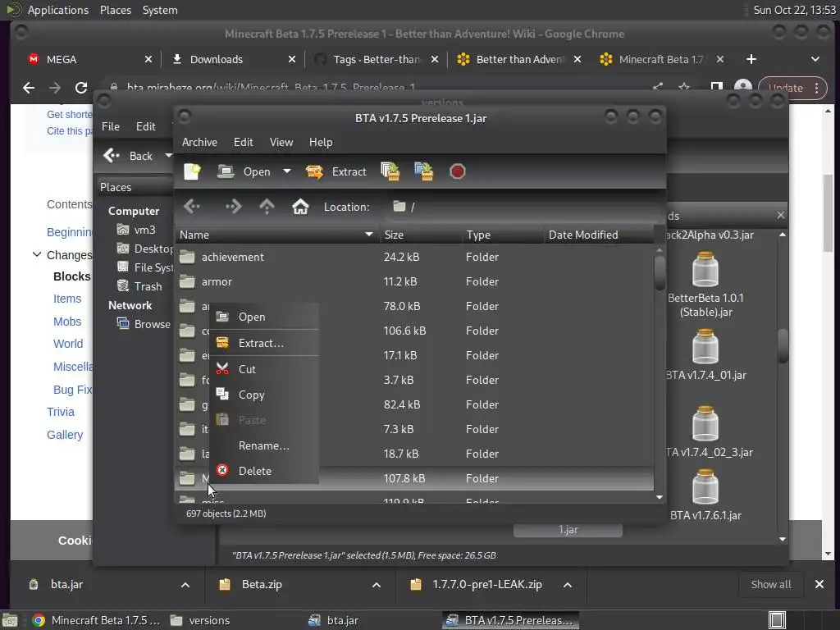Open the Edit menu in the versions window
Viewport: 840px width, 630px height.
point(146,126)
